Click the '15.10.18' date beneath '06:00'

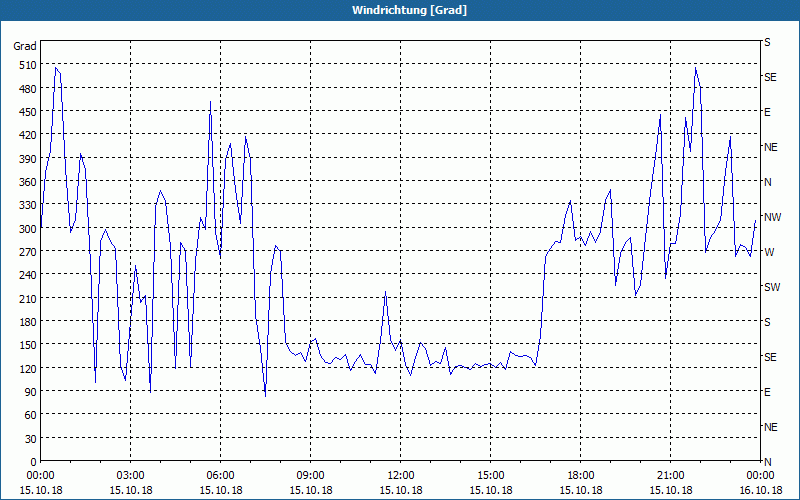[x=220, y=490]
